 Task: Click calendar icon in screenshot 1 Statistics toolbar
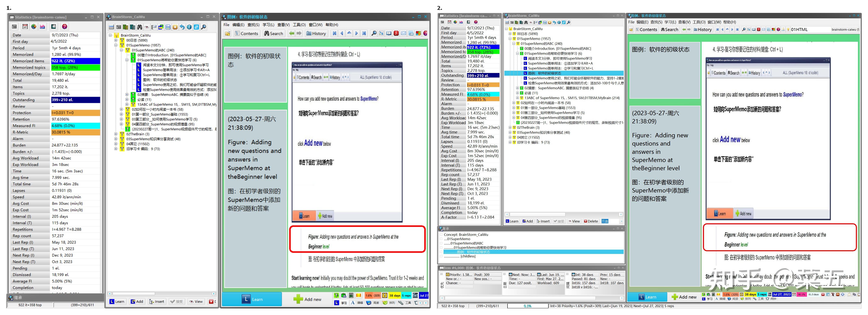pyautogui.click(x=25, y=27)
